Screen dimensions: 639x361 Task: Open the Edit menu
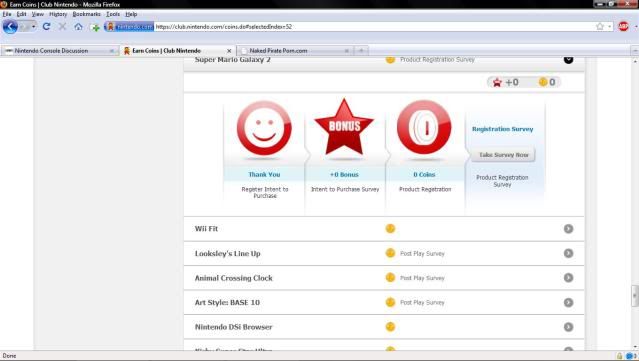22,14
